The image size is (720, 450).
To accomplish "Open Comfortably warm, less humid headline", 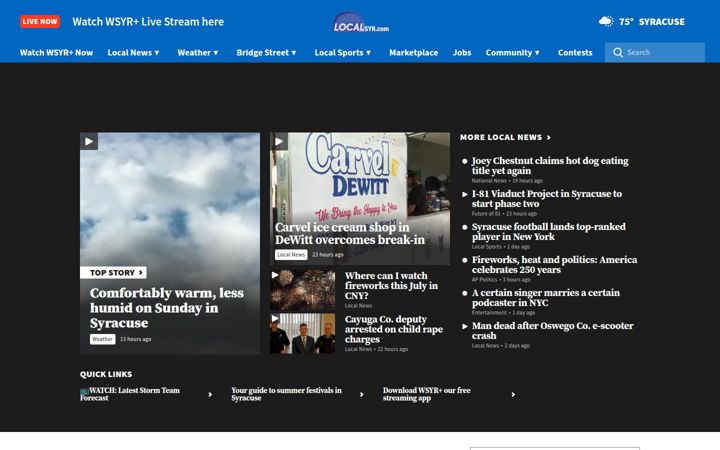I will tap(167, 308).
